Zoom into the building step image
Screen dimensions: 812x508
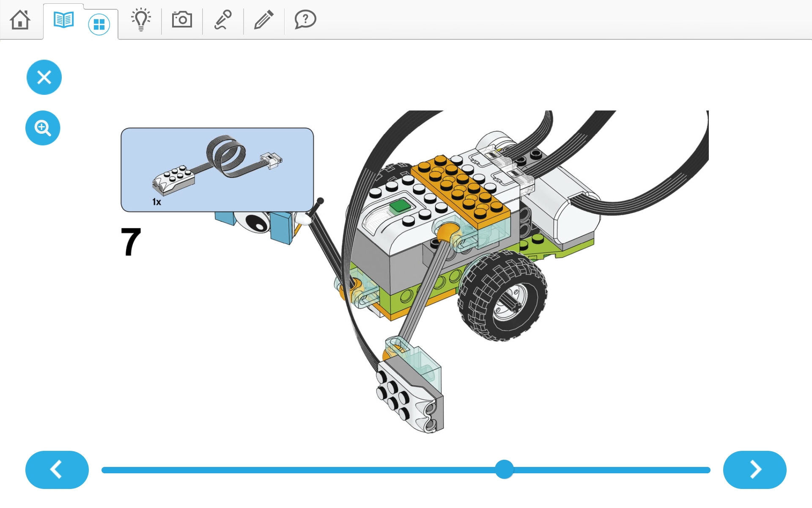[43, 128]
